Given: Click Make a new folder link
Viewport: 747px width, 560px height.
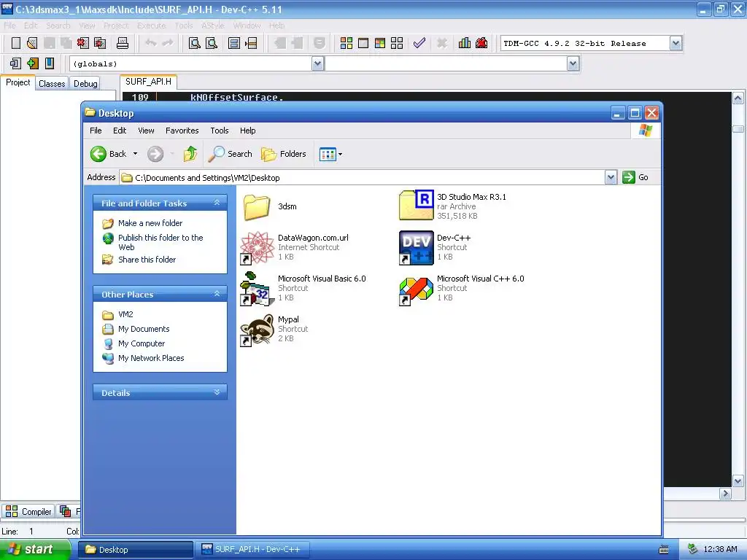Looking at the screenshot, I should point(150,223).
